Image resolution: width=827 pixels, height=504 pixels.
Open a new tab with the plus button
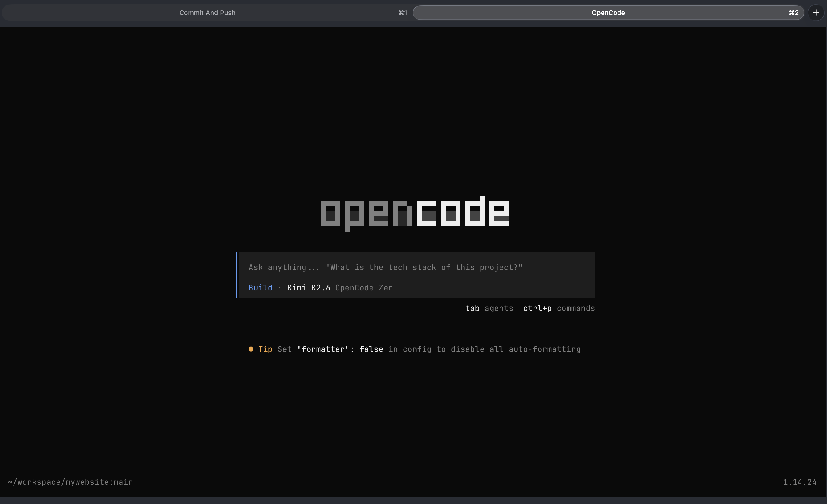(816, 13)
